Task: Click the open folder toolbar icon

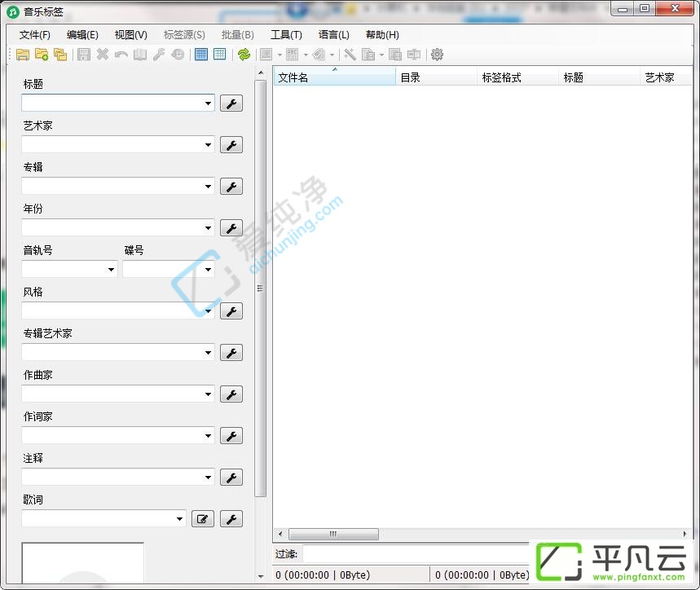Action: [x=22, y=55]
